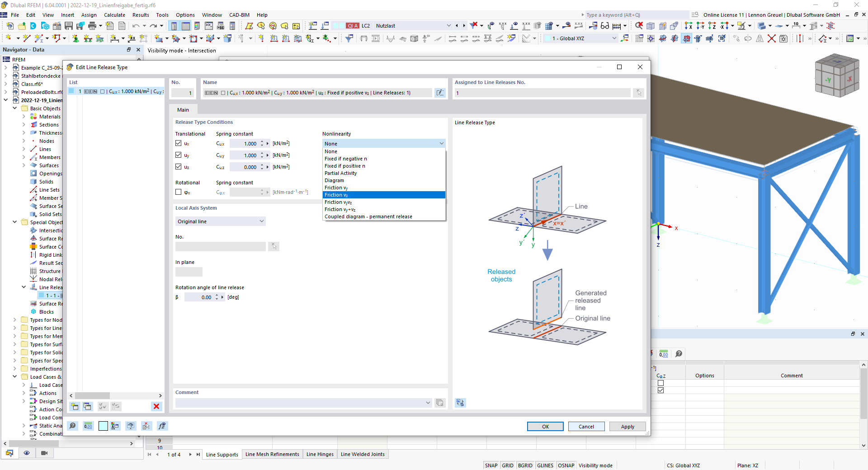
Task: Open the help icon at the dialog's bottom left
Action: tap(73, 426)
